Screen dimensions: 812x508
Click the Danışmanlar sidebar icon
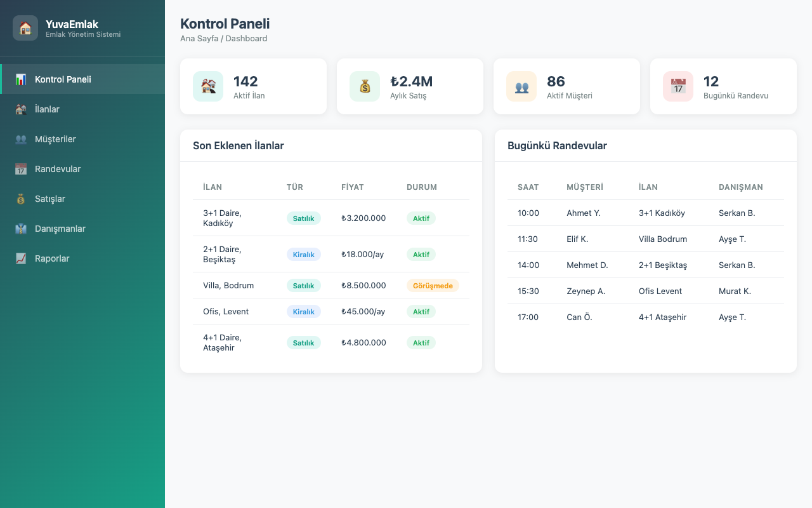(x=21, y=229)
